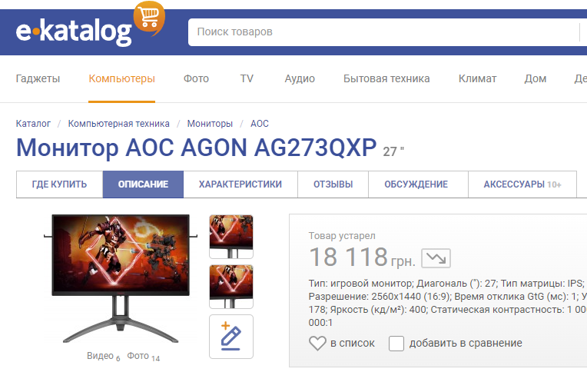Select the first monitor thumbnail

pyautogui.click(x=231, y=237)
